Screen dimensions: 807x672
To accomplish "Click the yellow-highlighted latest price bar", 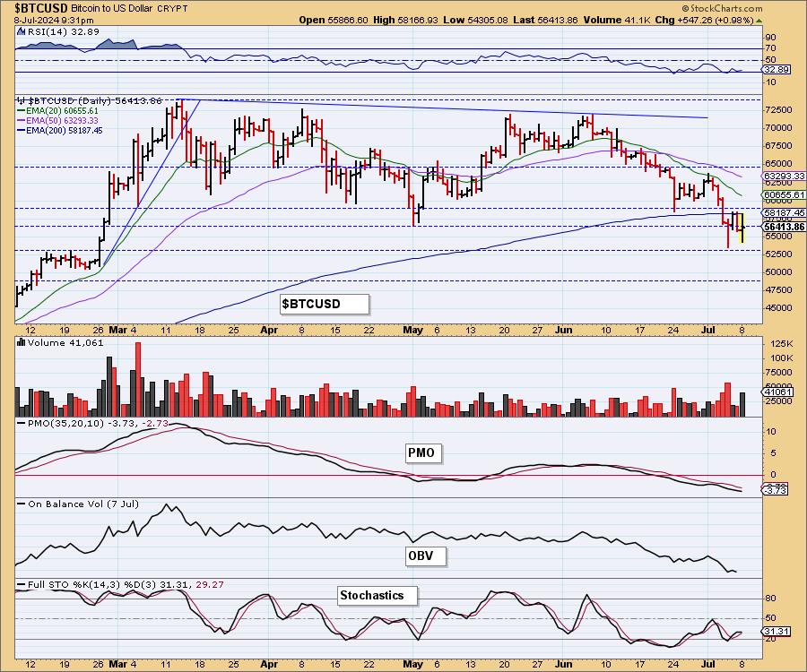I will (742, 227).
